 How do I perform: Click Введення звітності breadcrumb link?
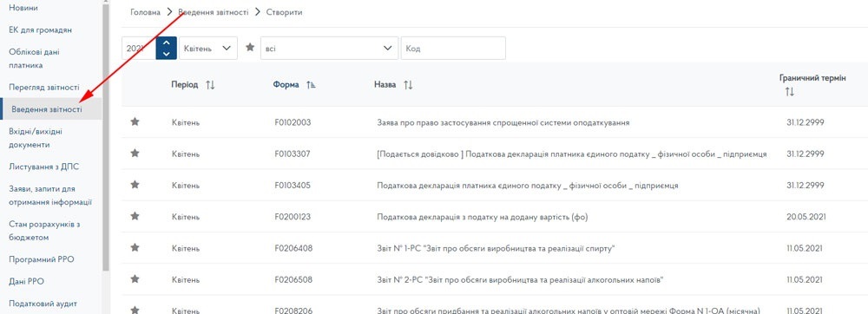coord(214,12)
